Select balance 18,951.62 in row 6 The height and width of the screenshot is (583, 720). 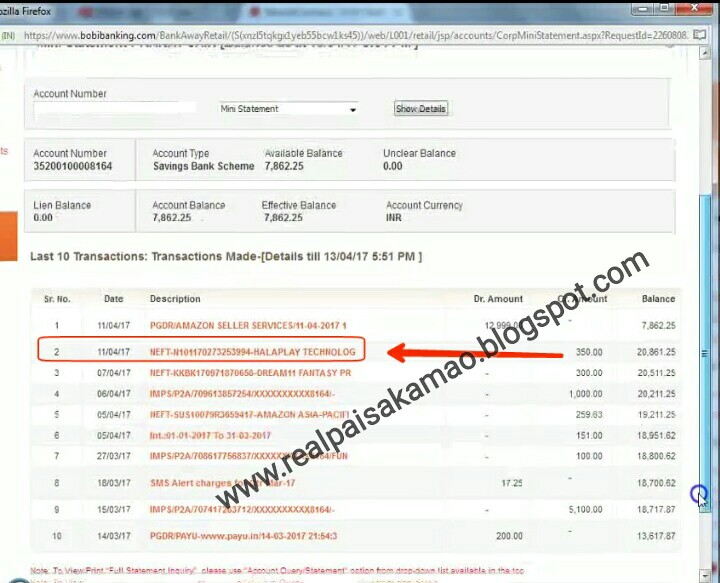coord(656,435)
